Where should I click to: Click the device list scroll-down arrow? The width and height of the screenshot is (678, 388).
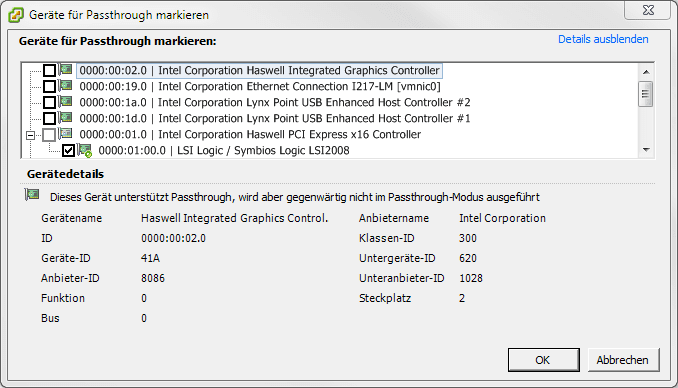coord(646,150)
